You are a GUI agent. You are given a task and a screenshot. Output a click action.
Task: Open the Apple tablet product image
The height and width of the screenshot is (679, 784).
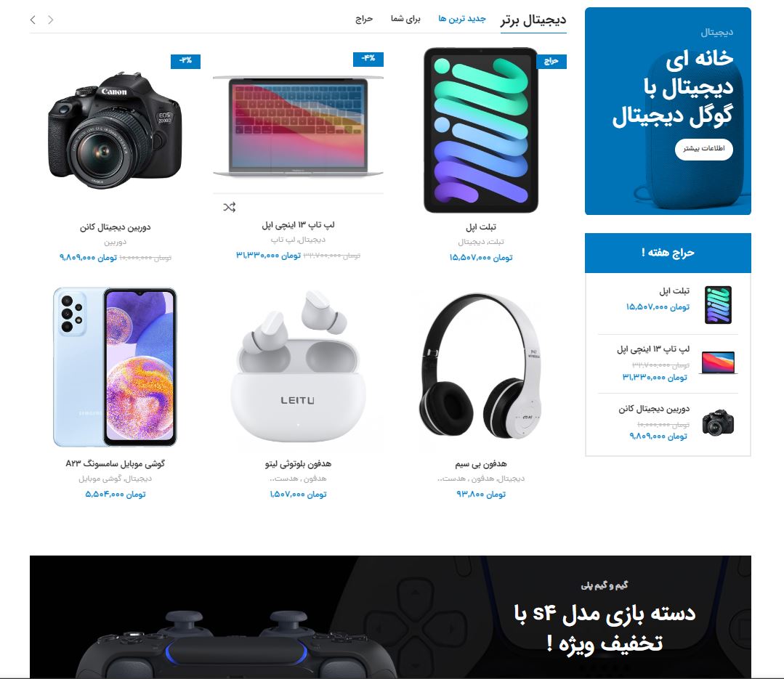481,130
